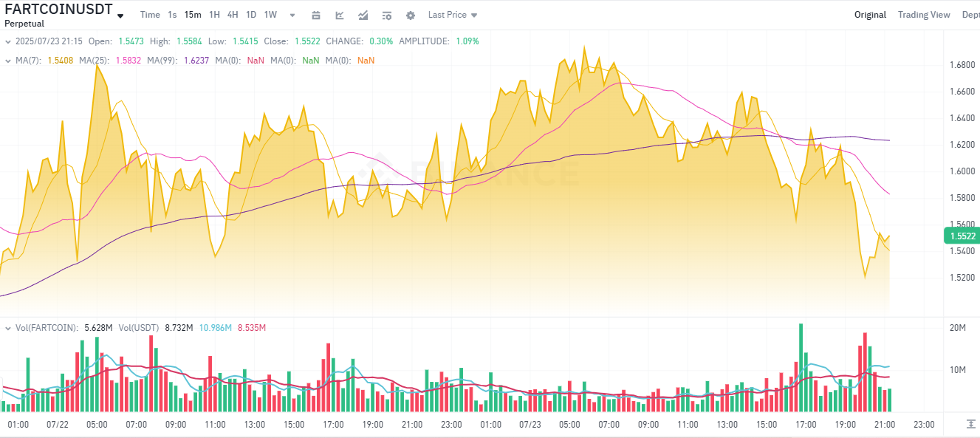
Task: Click the 20M volume axis label
Action: (x=957, y=327)
